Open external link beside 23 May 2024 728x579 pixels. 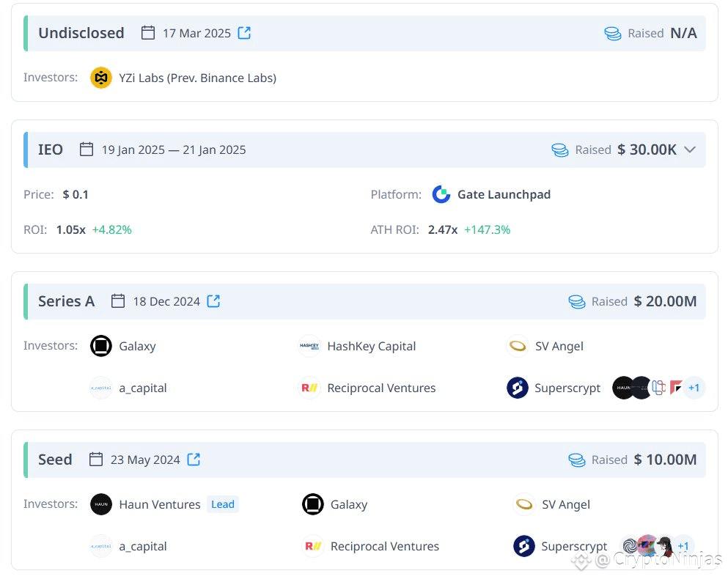tap(194, 460)
